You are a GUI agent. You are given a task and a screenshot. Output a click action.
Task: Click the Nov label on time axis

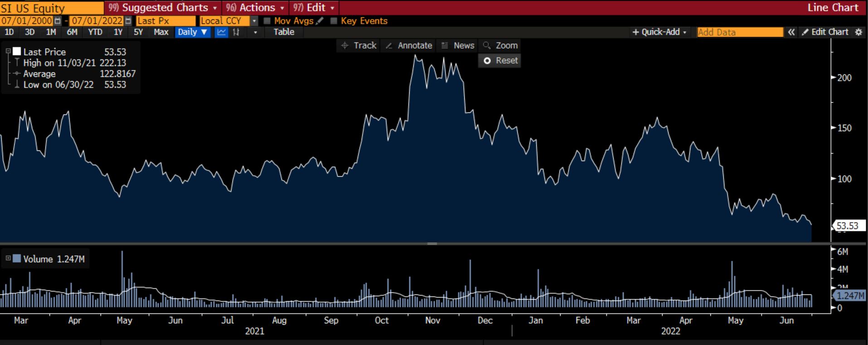click(x=433, y=320)
